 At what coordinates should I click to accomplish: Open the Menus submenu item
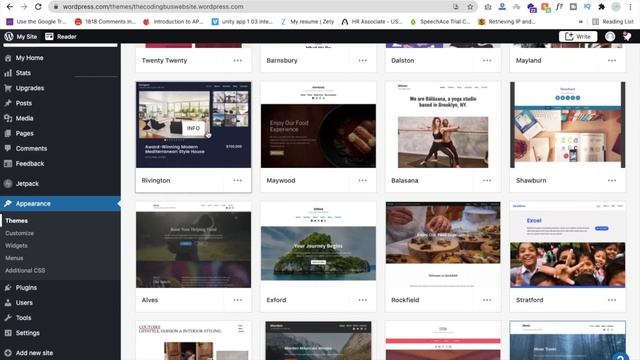coord(14,258)
